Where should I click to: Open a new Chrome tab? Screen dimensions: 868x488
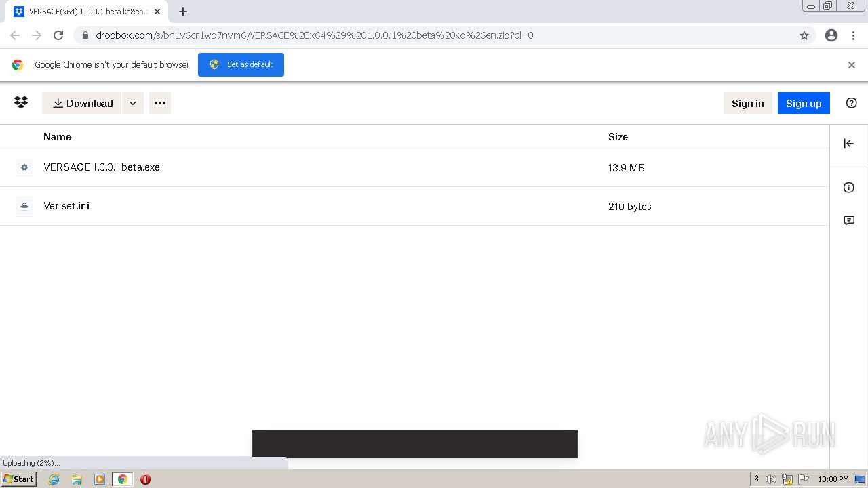point(183,12)
